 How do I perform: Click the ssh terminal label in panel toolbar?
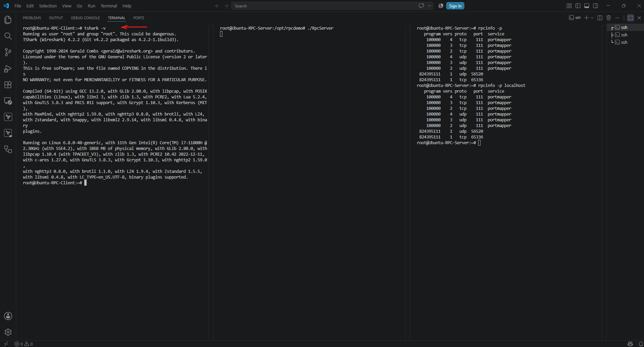coord(575,18)
